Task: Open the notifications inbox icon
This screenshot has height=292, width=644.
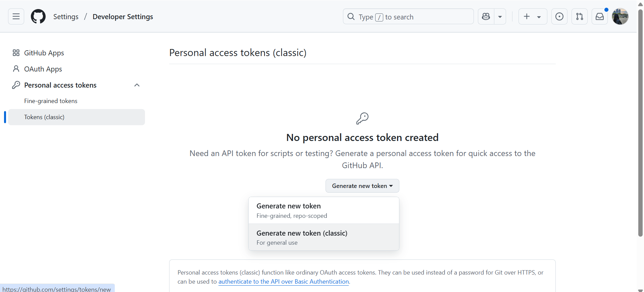Action: 600,16
